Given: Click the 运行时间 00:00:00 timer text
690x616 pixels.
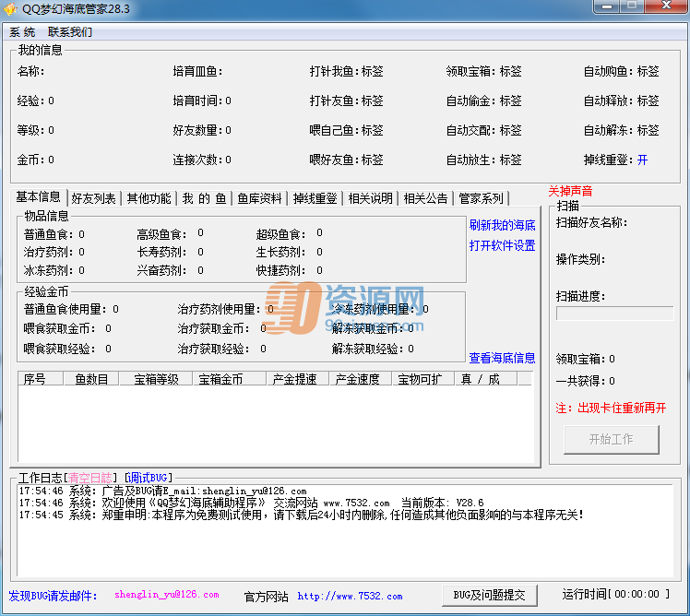Looking at the screenshot, I should click(616, 595).
